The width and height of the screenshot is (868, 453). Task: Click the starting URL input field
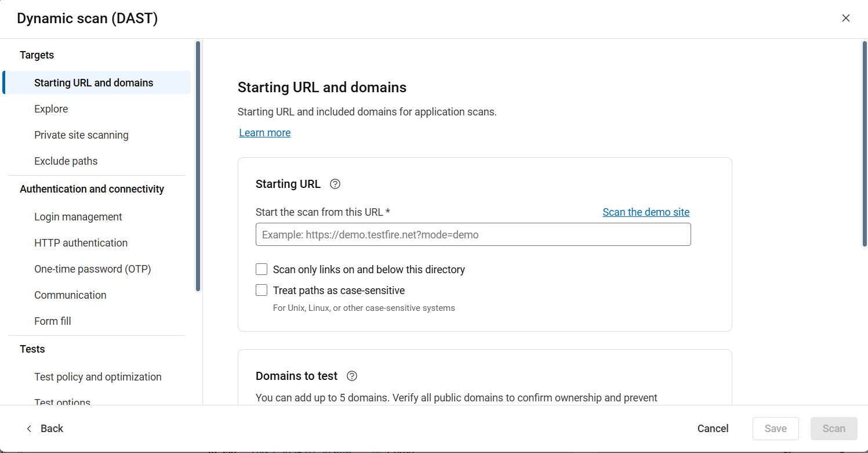[473, 234]
